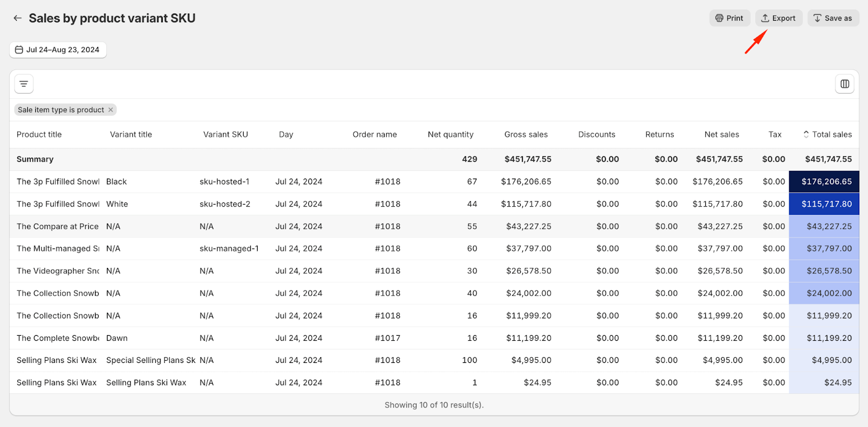The height and width of the screenshot is (427, 868).
Task: Click order #1017 in Complete Snowboard row
Action: coord(387,338)
